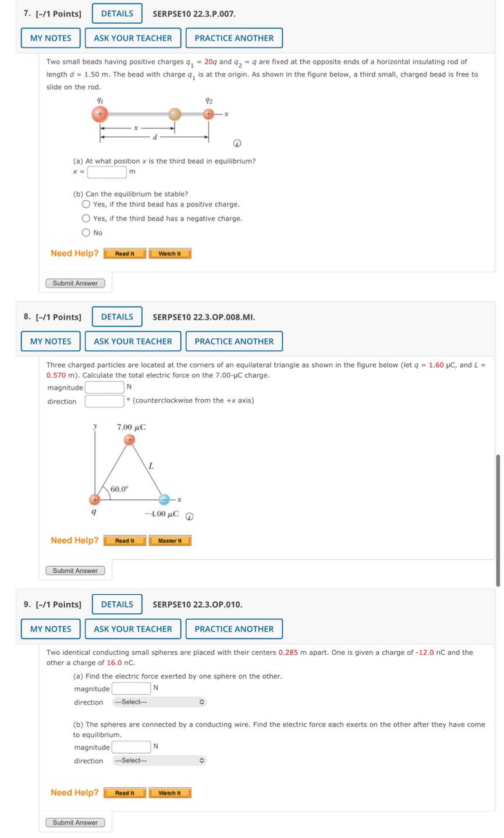Click the Master It icon for question 8
The height and width of the screenshot is (838, 504).
tap(170, 540)
